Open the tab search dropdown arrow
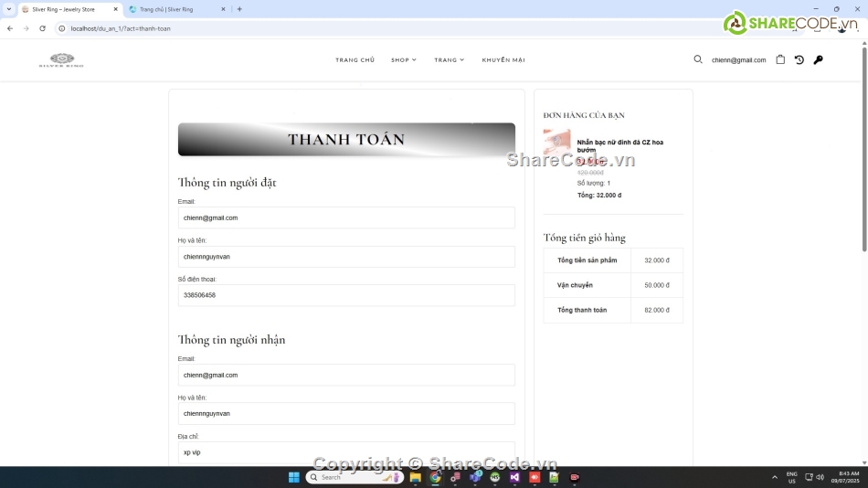Screen dimensions: 868x488 tap(9, 9)
